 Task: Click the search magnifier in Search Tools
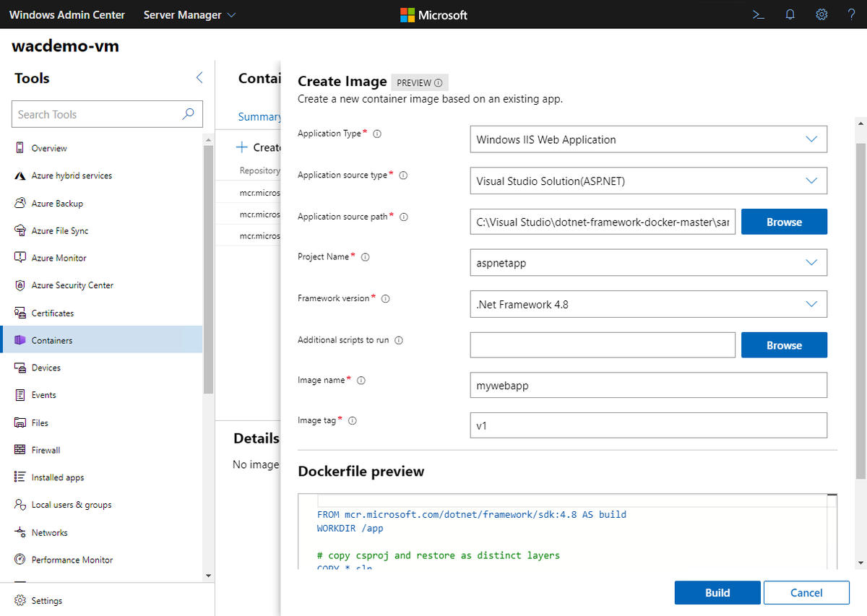click(188, 114)
